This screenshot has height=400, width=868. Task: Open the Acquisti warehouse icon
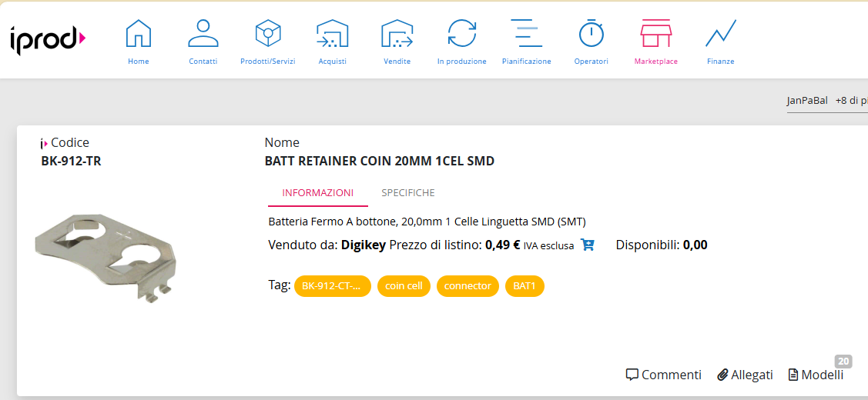[x=332, y=33]
